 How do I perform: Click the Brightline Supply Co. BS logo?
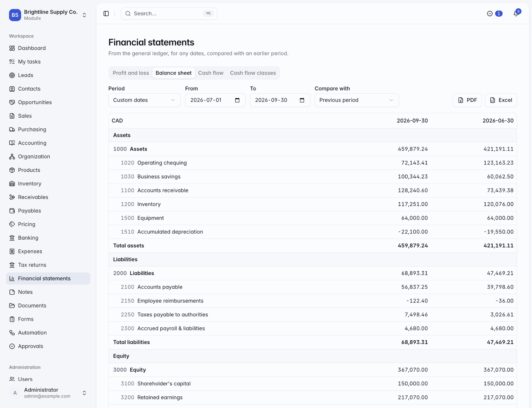click(15, 15)
